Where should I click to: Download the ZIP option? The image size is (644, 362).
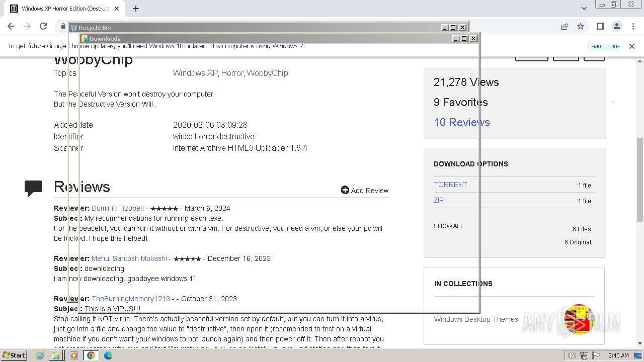point(439,200)
